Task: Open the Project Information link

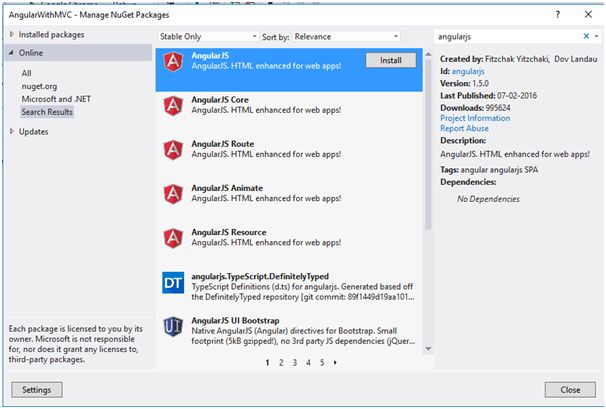Action: (x=475, y=118)
